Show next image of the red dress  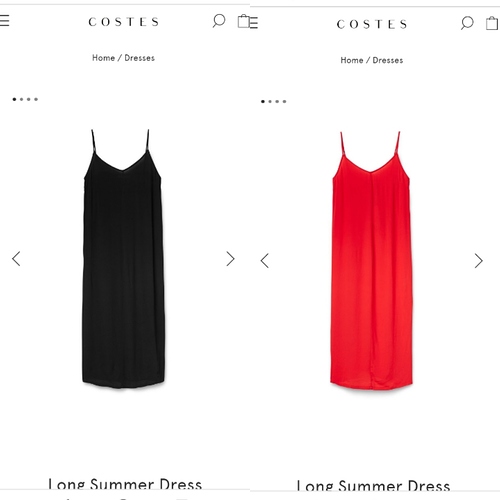click(x=479, y=261)
